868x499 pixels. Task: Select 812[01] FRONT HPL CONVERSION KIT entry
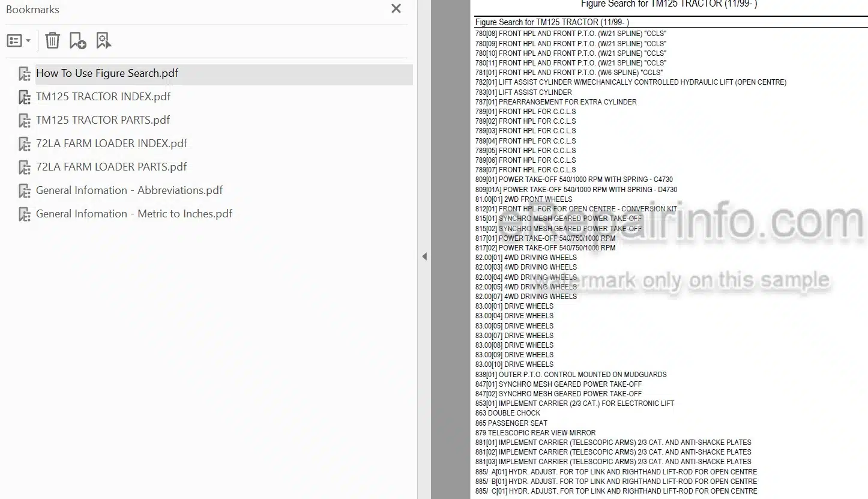pos(576,209)
